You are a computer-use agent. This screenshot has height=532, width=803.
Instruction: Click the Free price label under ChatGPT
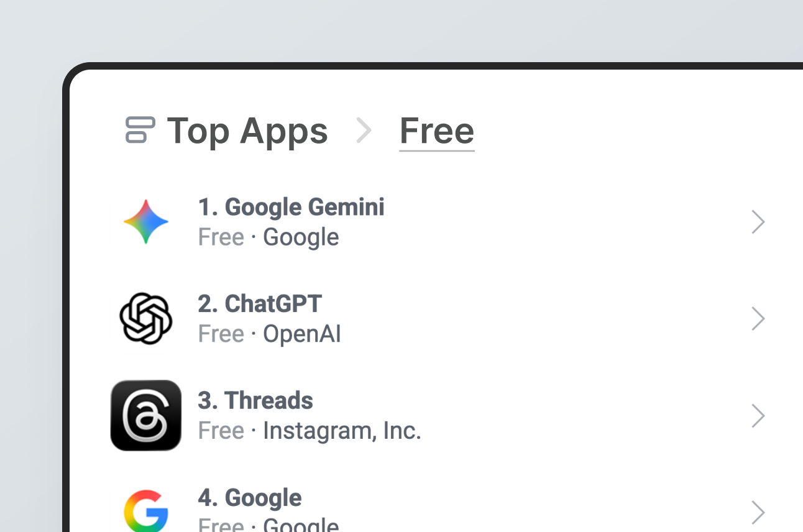(x=221, y=334)
